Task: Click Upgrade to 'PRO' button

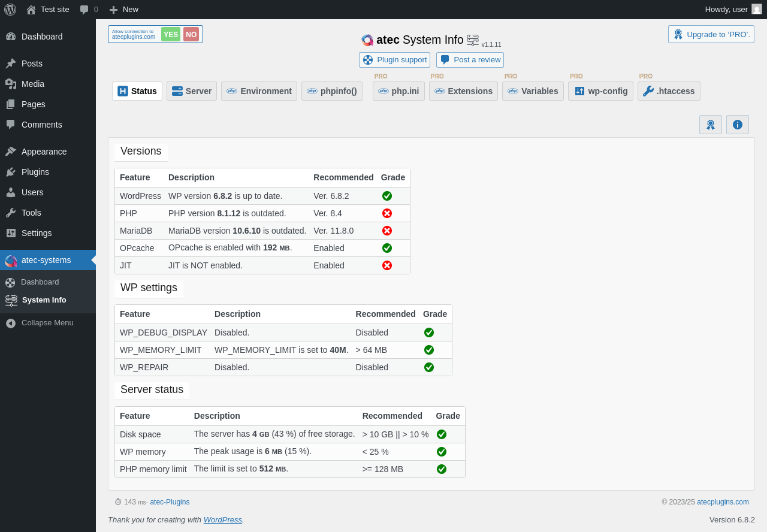Action: coord(711,34)
